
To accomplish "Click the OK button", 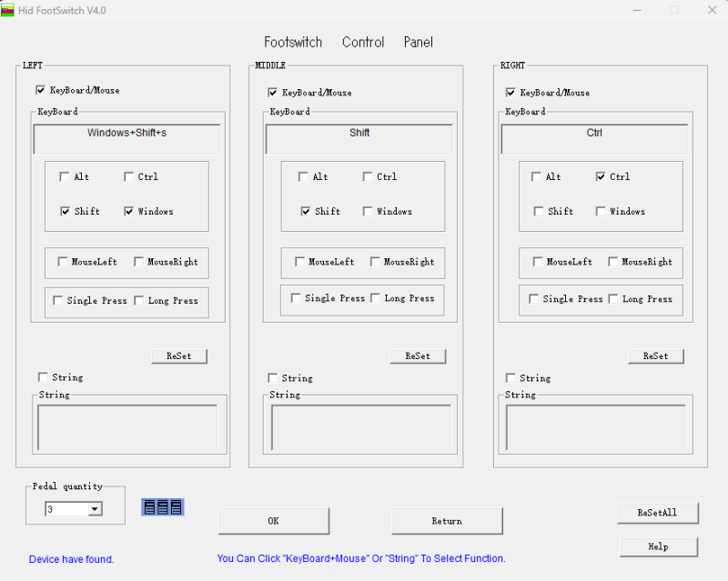I will (x=273, y=521).
